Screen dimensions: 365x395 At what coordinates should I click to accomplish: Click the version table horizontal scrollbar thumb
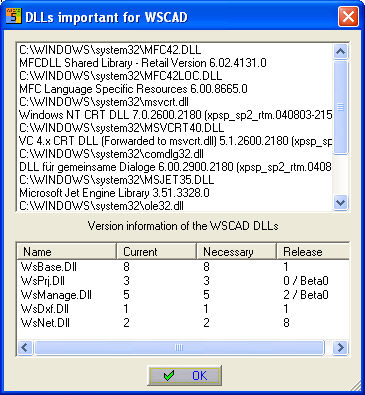[179, 348]
